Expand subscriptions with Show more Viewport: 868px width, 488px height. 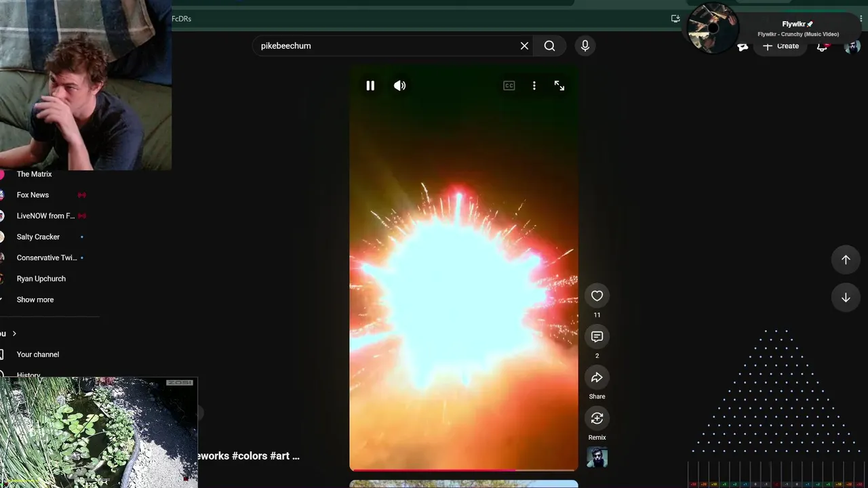tap(35, 300)
